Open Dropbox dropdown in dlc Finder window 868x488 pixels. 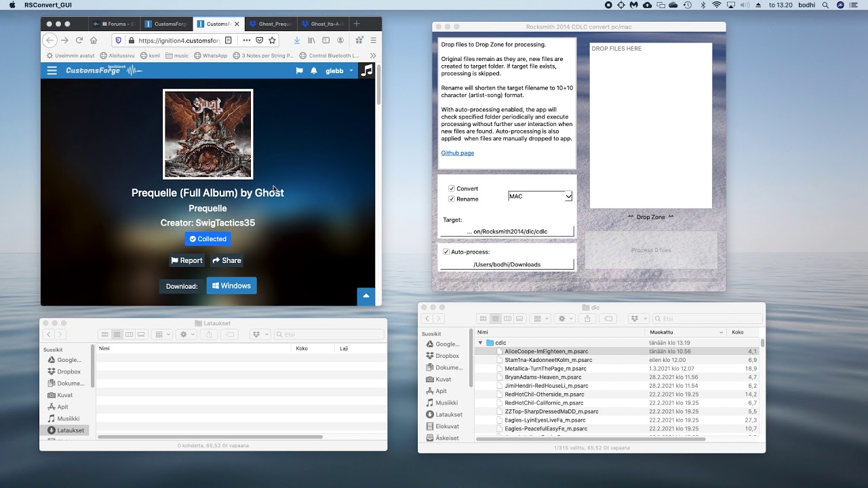[638, 319]
